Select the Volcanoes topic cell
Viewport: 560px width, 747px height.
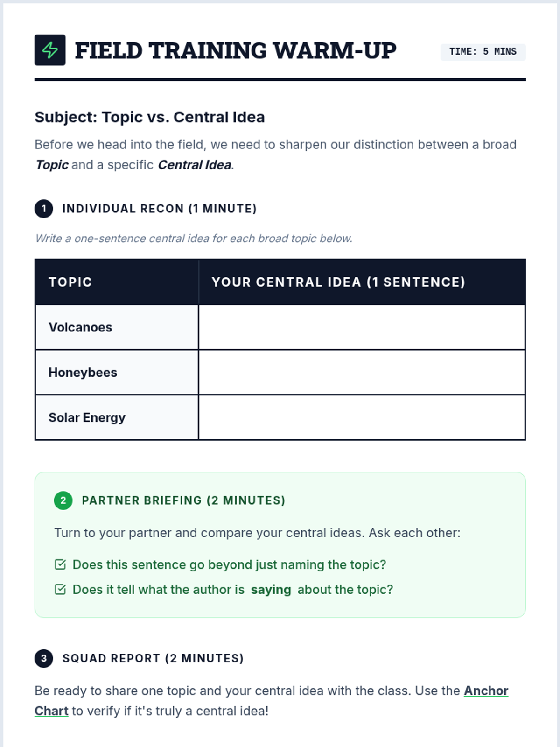coord(117,327)
